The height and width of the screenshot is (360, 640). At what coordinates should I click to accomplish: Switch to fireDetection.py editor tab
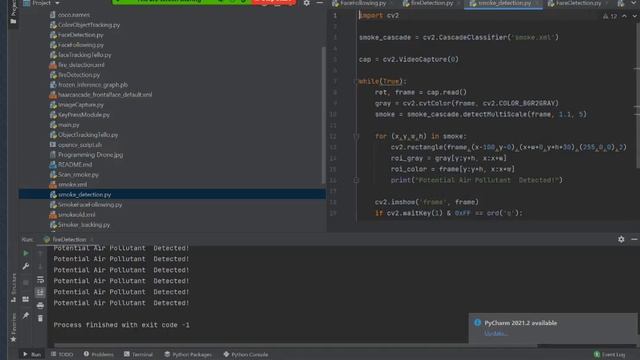coord(428,3)
